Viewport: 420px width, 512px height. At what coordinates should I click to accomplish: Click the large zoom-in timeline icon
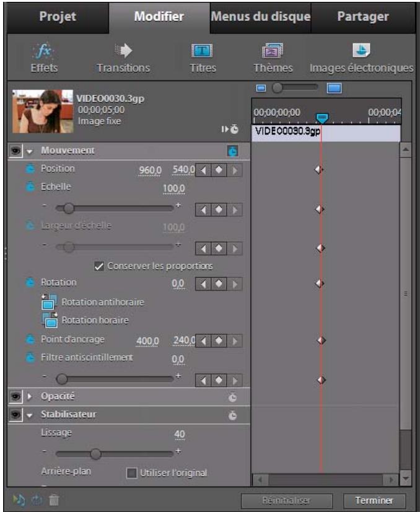pos(334,88)
